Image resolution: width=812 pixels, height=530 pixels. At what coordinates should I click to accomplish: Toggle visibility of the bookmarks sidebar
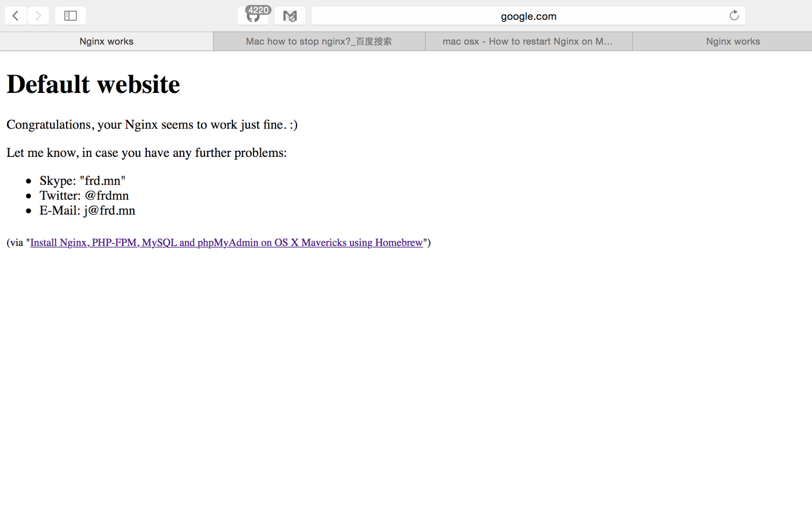[x=70, y=15]
